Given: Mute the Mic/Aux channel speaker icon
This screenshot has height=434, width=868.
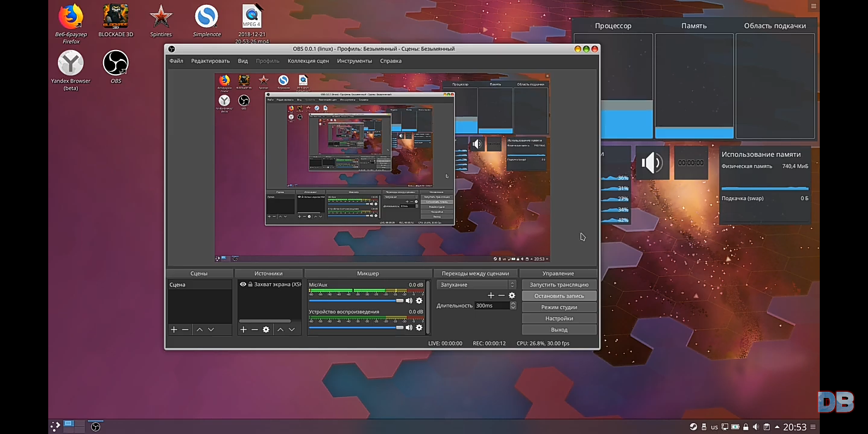Looking at the screenshot, I should [409, 301].
